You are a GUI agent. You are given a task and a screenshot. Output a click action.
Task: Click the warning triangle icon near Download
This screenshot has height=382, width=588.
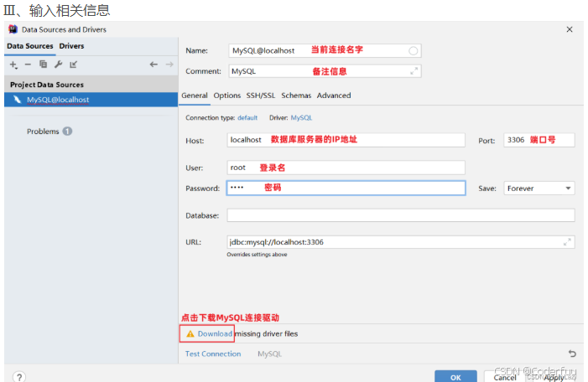[190, 333]
